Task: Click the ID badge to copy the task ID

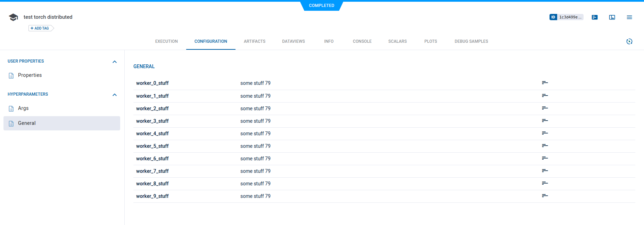Action: [566, 17]
